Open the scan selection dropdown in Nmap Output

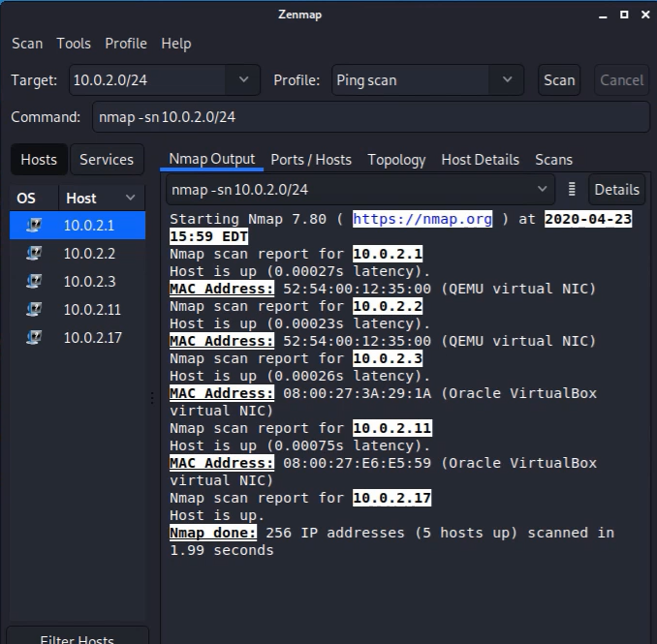[360, 190]
